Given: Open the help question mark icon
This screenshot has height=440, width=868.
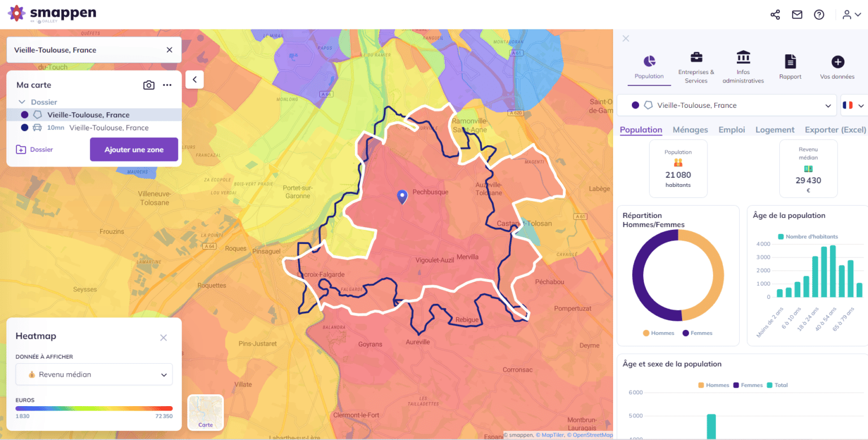Looking at the screenshot, I should click(819, 15).
